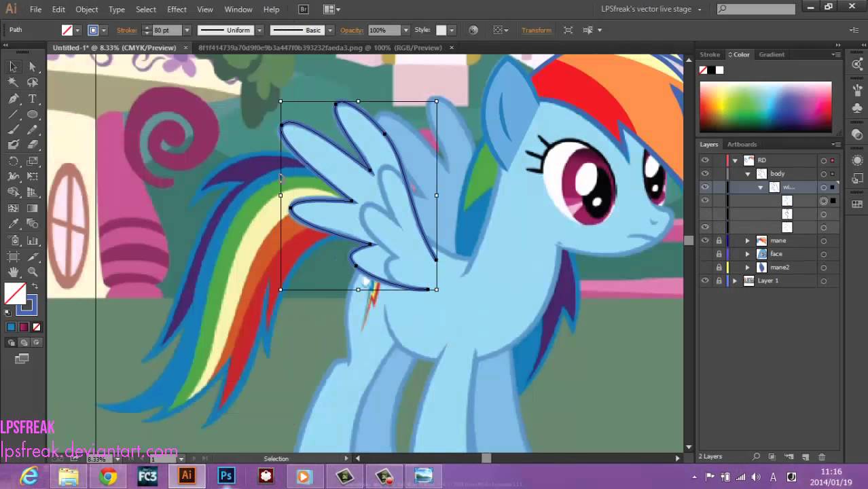This screenshot has width=868, height=489.
Task: Click Change Screen Mode icon in toolbox
Action: pos(22,359)
